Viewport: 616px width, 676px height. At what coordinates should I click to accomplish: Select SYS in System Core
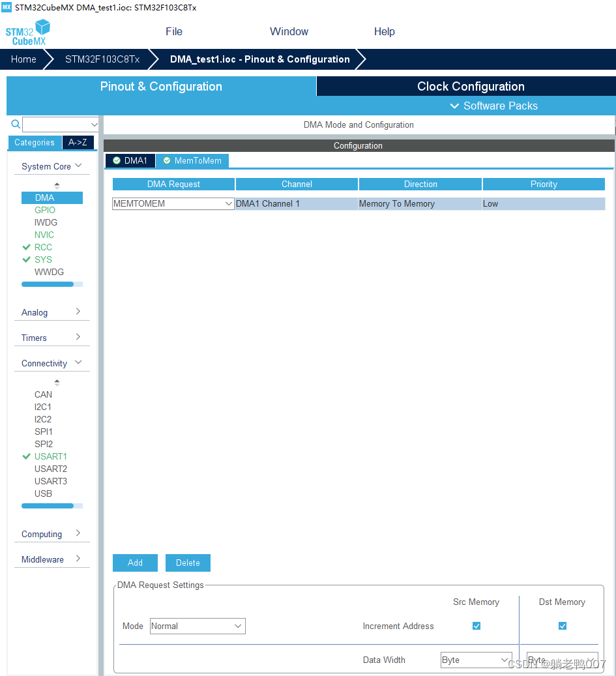pos(43,259)
